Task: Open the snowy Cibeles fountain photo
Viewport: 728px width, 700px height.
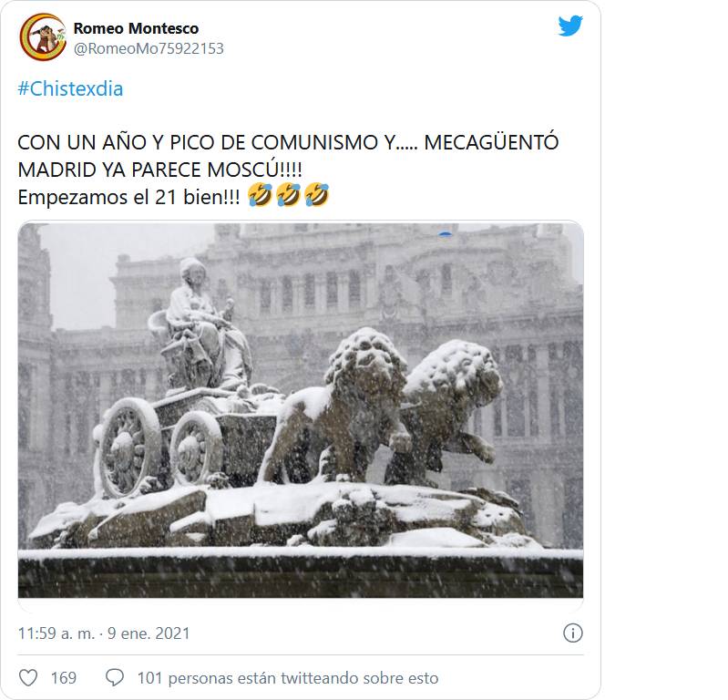Action: [301, 410]
